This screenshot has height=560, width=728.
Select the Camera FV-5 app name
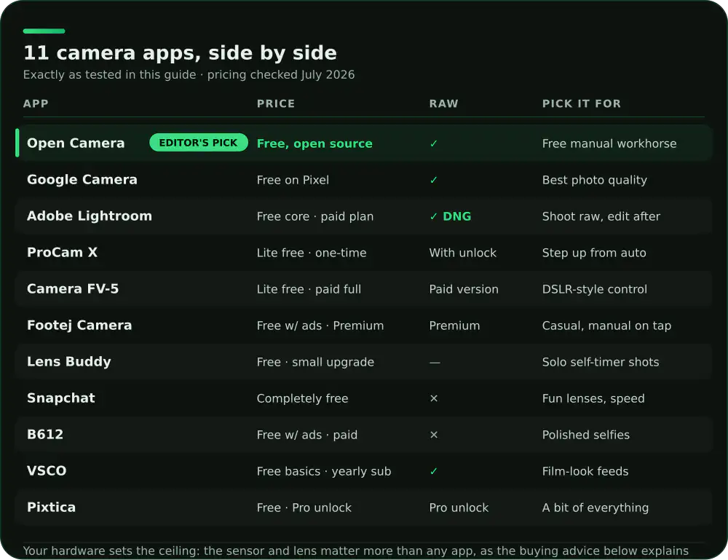[73, 289]
